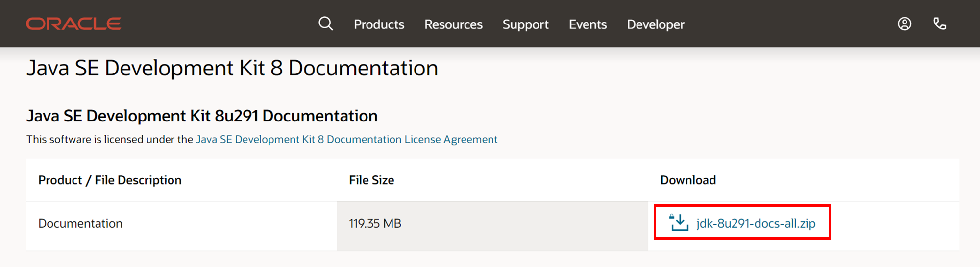Open the Products menu

(x=379, y=24)
